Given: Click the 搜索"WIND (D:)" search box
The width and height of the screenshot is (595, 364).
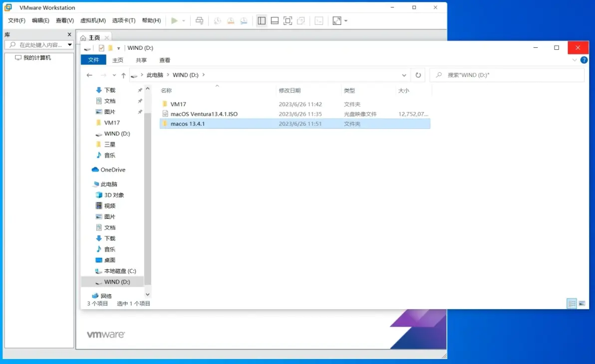Looking at the screenshot, I should (x=507, y=75).
